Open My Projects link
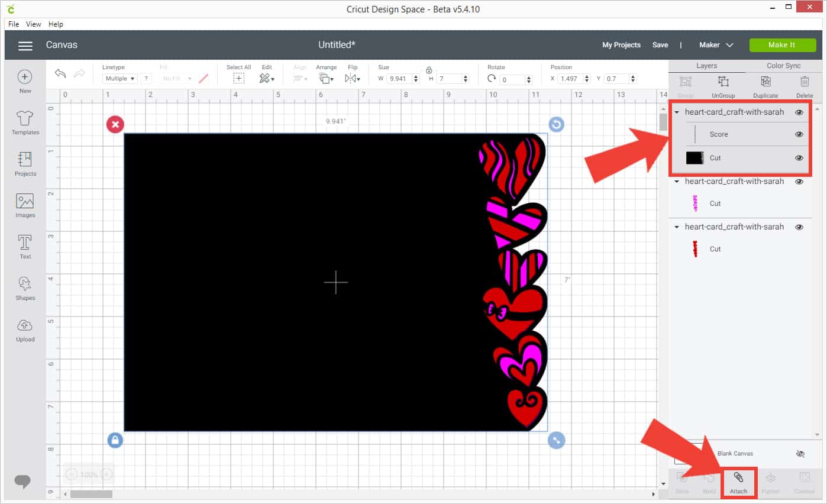Viewport: 827px width, 504px height. coord(621,45)
